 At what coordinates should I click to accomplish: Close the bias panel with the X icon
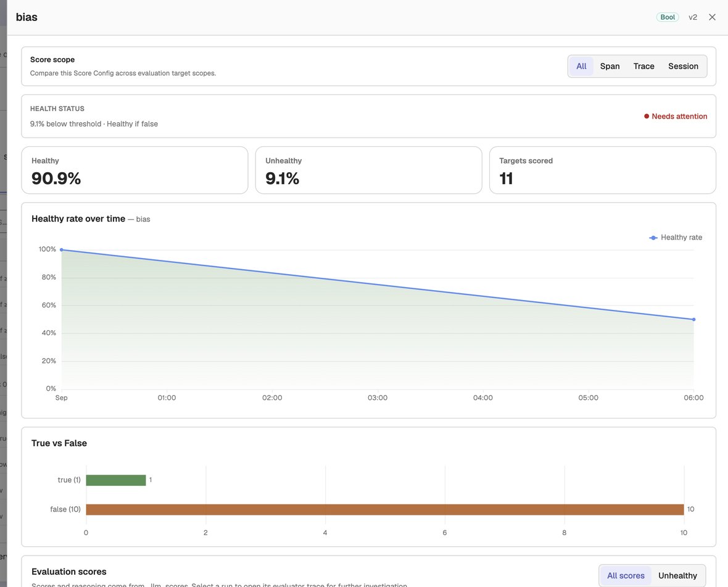coord(712,17)
